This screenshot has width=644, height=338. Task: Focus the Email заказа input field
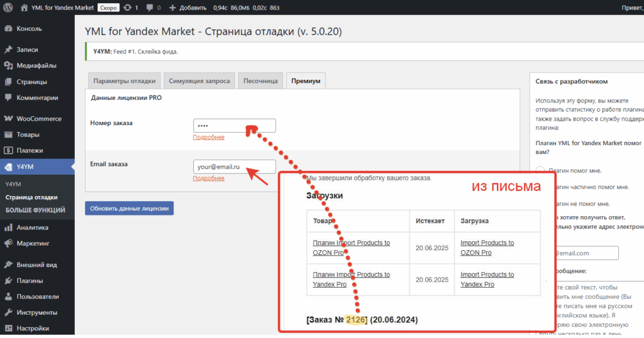point(234,166)
